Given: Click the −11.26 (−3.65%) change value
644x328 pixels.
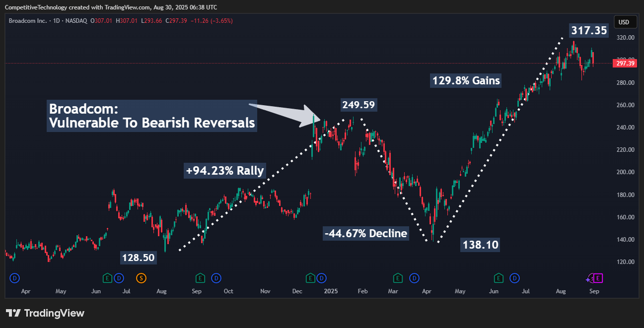Looking at the screenshot, I should 211,21.
